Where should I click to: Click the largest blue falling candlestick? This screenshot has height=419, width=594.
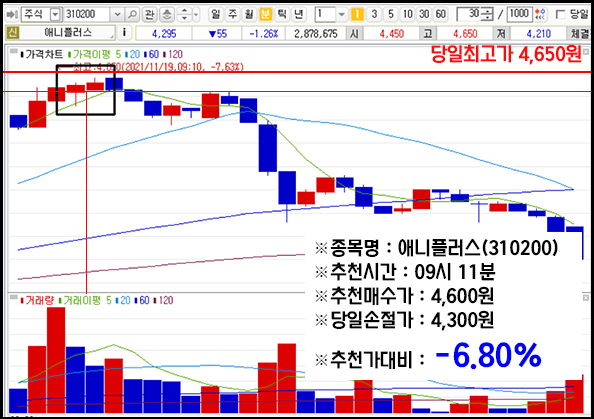pyautogui.click(x=268, y=148)
